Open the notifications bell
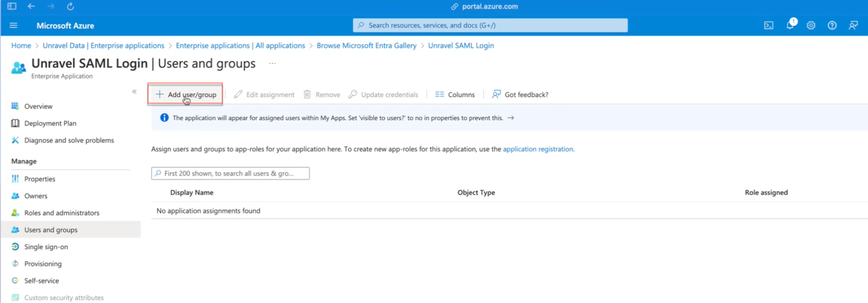Screen dimensions: 868x303 (x=790, y=25)
